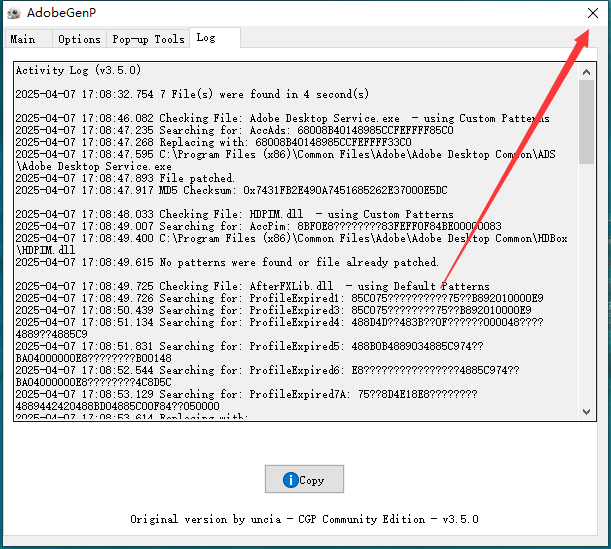Viewport: 611px width, 549px height.
Task: Click the 'Replacing with: 68008B40148985CCFEFFFF33C0' line
Action: pos(213,142)
